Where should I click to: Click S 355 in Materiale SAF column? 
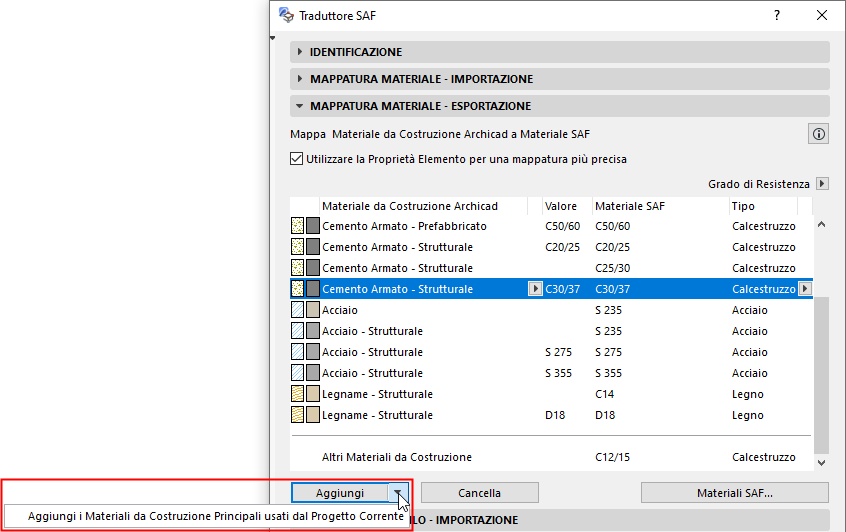[x=609, y=373]
